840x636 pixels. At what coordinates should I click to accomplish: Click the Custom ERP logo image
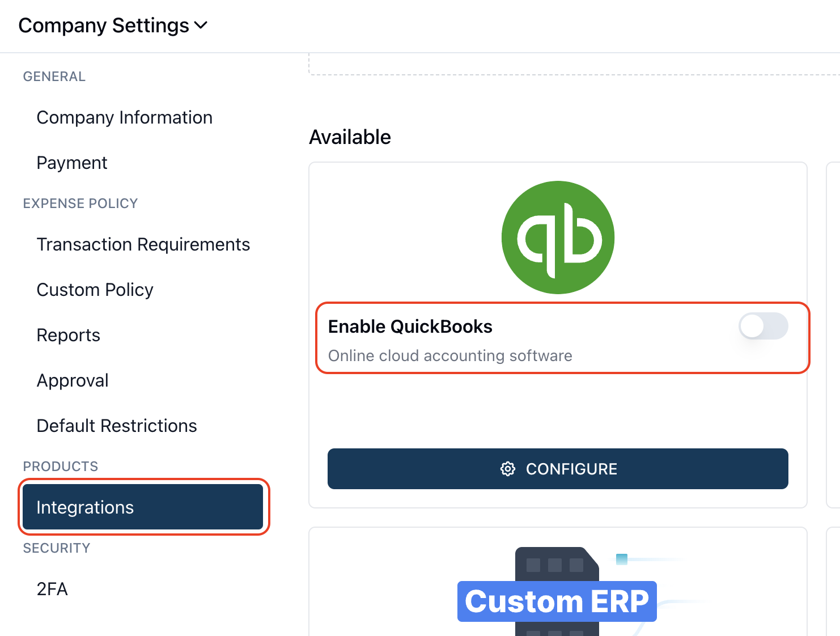(558, 591)
